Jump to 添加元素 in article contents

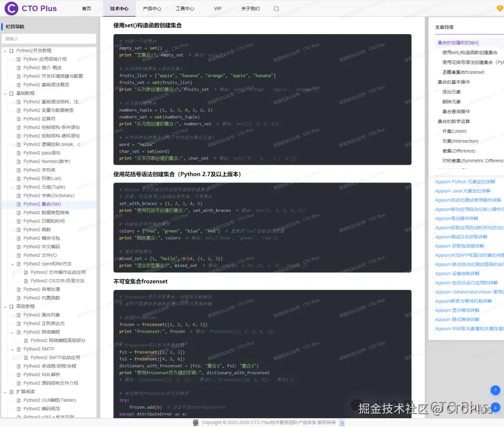(451, 91)
